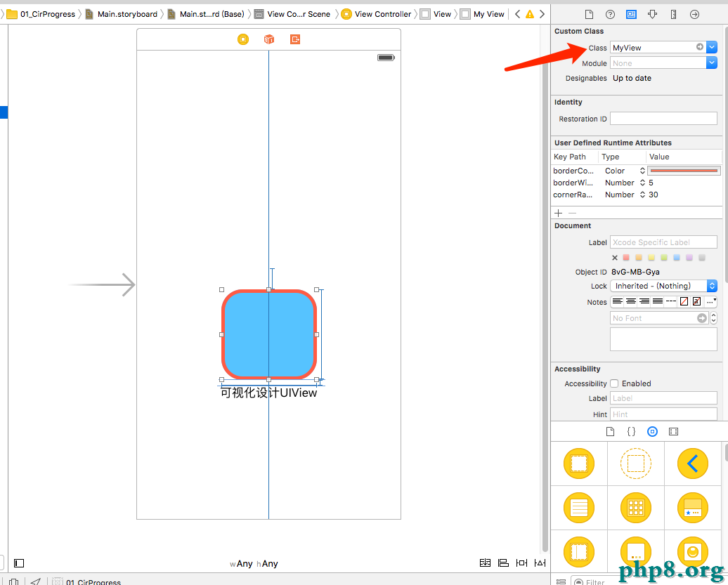
Task: Open the Lock Inherited popup
Action: (663, 286)
